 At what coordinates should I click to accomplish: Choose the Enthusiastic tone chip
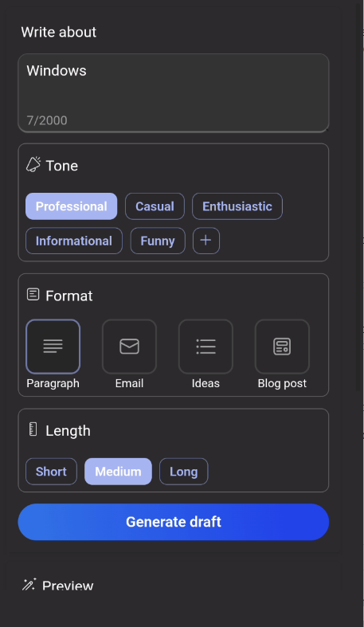pos(237,206)
